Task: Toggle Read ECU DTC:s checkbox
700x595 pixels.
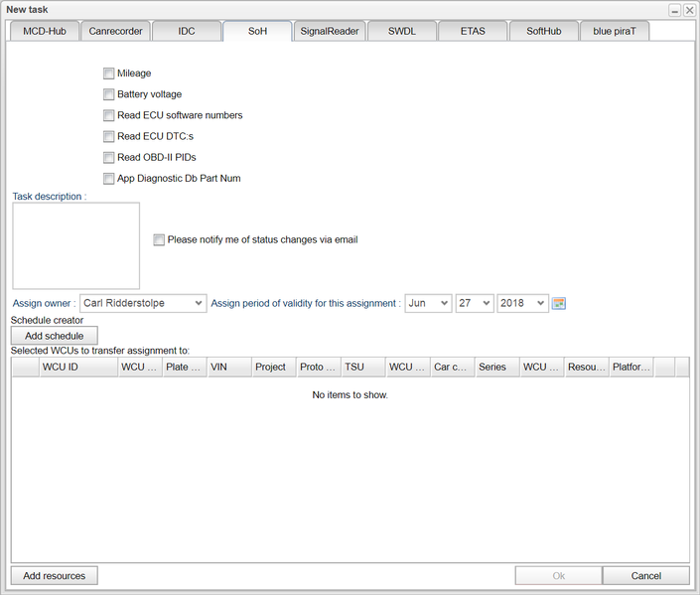Action: [x=109, y=136]
